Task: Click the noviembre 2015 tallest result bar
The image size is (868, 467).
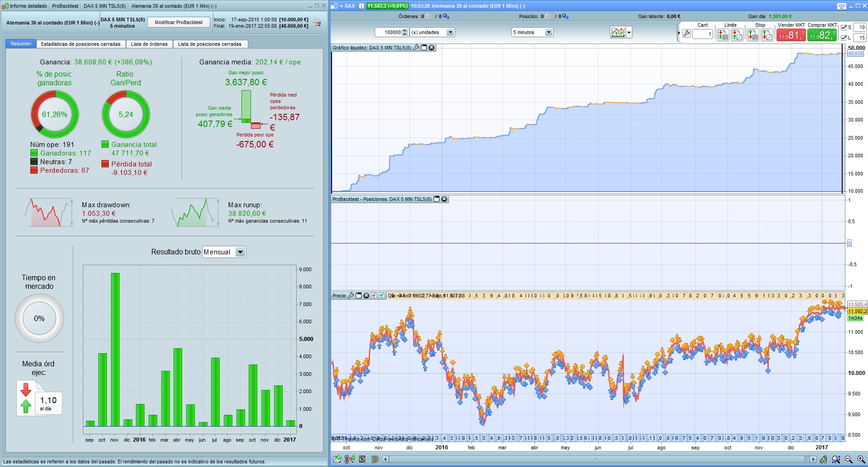Action: click(115, 350)
